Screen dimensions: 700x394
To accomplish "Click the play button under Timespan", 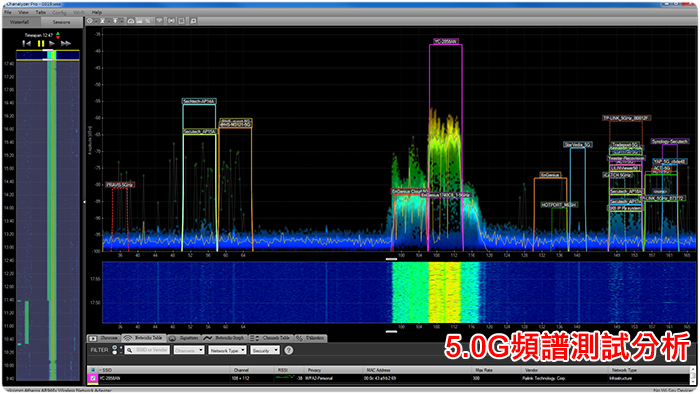I will pyautogui.click(x=52, y=43).
